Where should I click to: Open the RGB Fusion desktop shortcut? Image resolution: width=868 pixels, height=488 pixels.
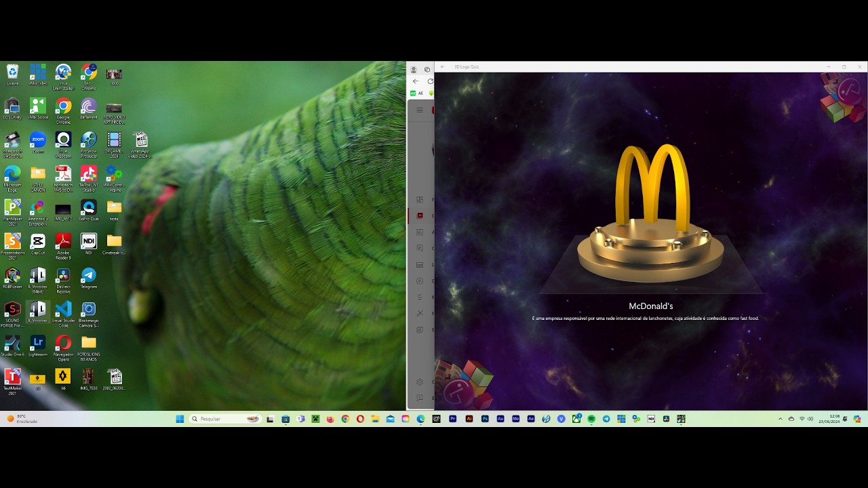12,279
